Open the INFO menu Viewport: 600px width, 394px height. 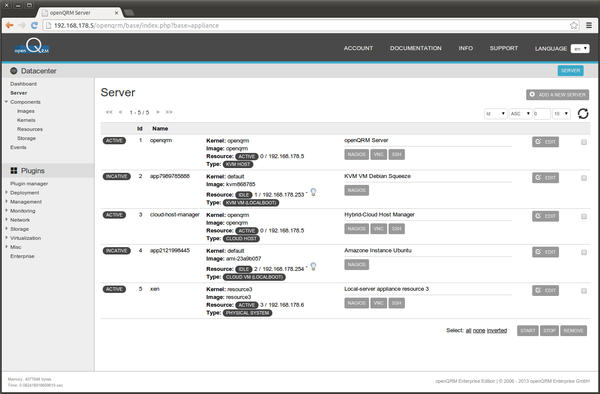coord(466,48)
